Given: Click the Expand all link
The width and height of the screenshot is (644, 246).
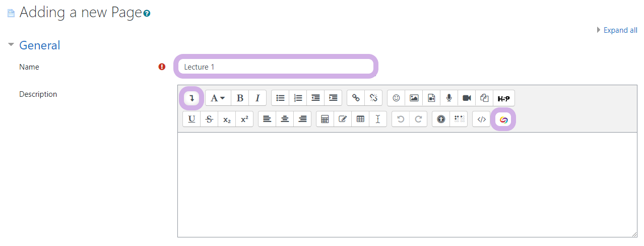Looking at the screenshot, I should pos(620,30).
